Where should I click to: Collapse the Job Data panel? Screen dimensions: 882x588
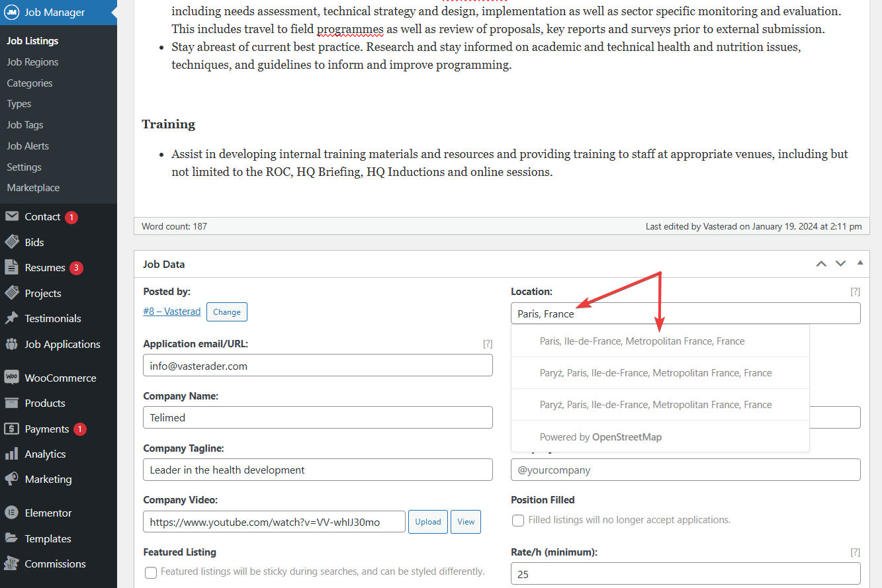860,263
